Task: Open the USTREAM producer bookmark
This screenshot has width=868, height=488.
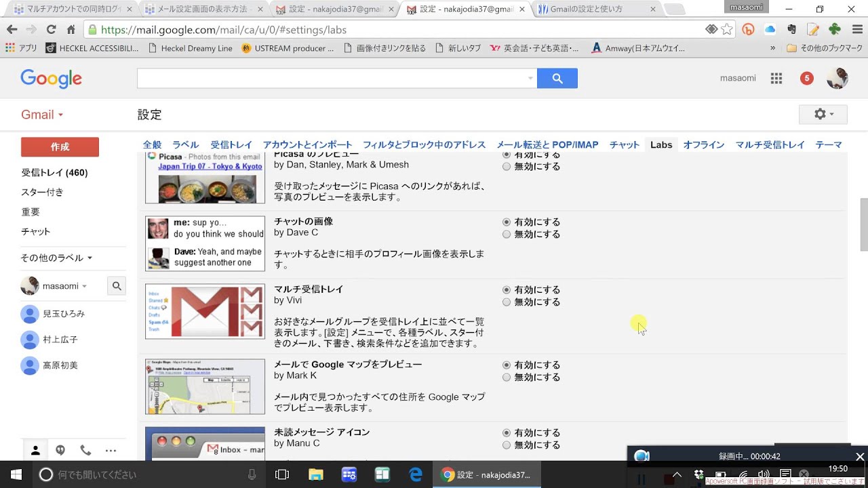Action: click(288, 48)
